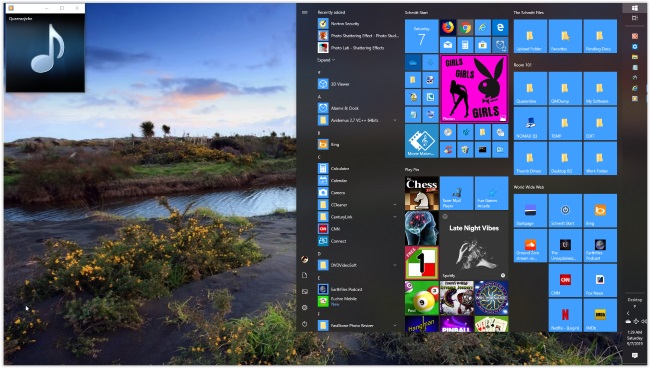The image size is (650, 368).
Task: Open the Pool 9-ball game tile
Action: (422, 298)
